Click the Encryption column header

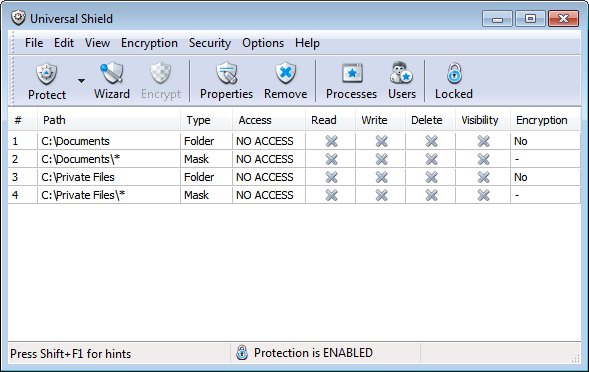(545, 120)
